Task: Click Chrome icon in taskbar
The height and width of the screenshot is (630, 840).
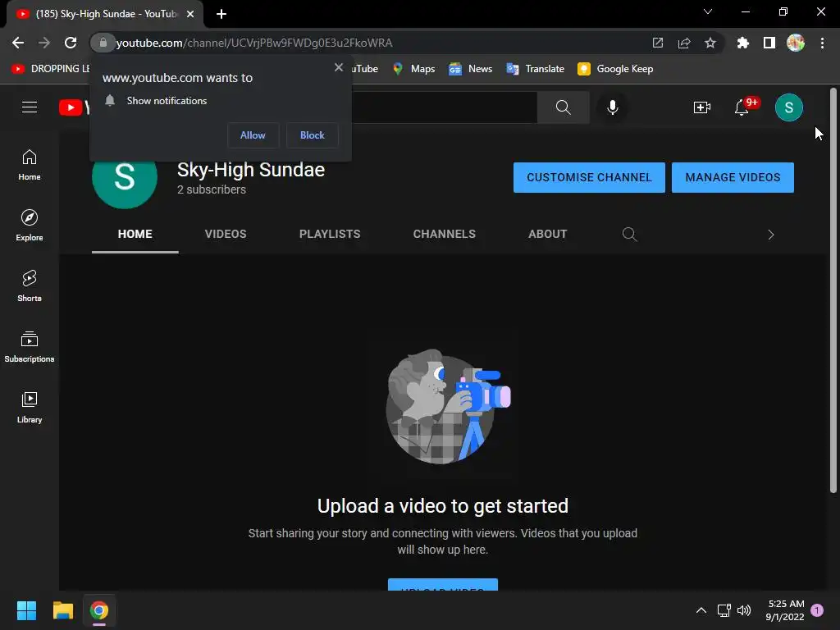Action: 99,610
